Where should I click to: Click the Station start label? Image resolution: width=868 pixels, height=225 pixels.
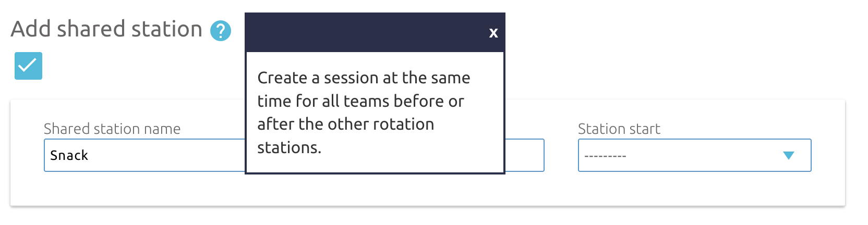[619, 129]
